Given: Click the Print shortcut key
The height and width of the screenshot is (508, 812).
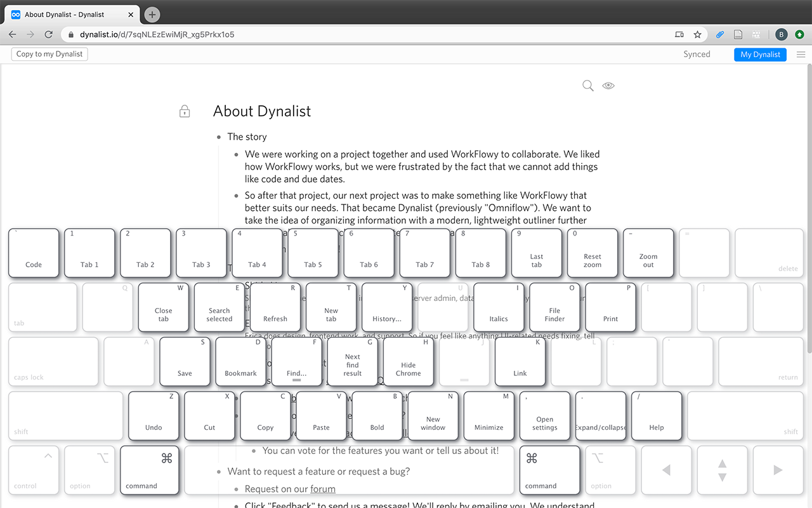Looking at the screenshot, I should [610, 307].
